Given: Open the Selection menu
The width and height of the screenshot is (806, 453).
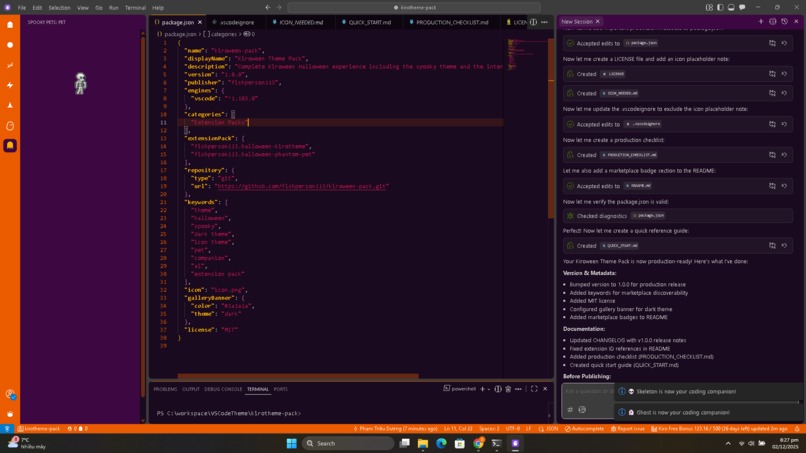Looking at the screenshot, I should (59, 8).
